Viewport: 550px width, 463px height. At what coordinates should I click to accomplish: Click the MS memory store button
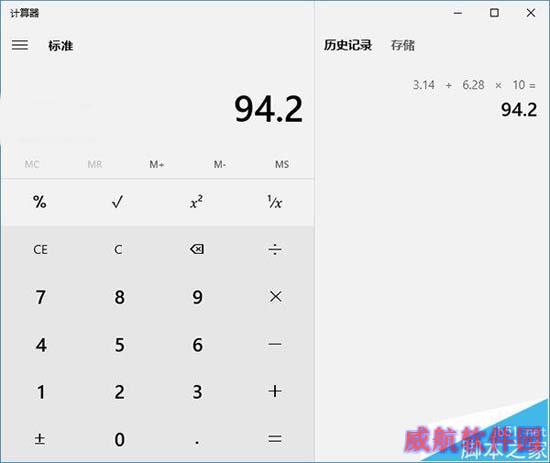282,164
